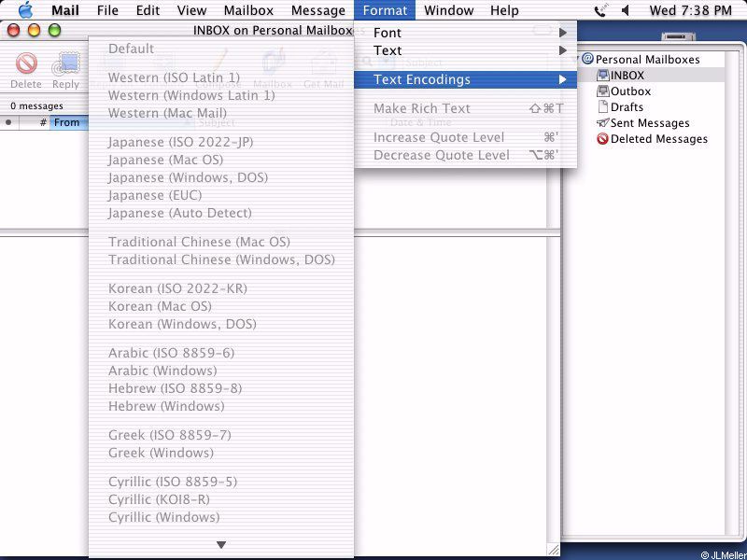
Task: Sort messages by the From column header
Action: click(69, 122)
